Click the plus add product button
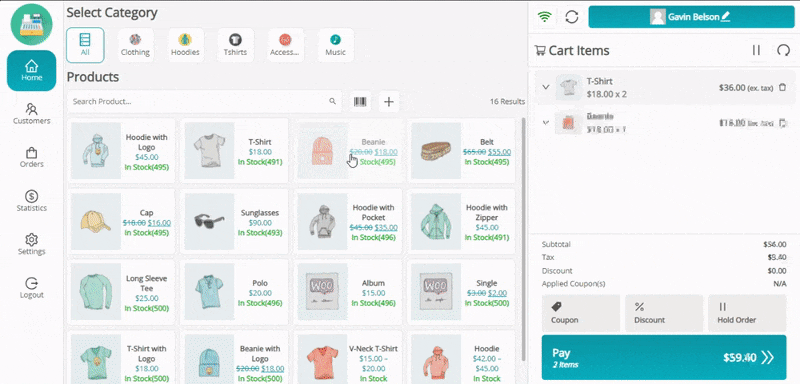This screenshot has width=800, height=384. pos(389,101)
